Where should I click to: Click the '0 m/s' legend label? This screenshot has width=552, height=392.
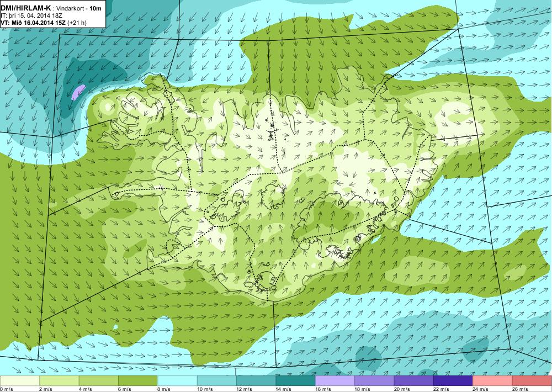click(x=7, y=389)
